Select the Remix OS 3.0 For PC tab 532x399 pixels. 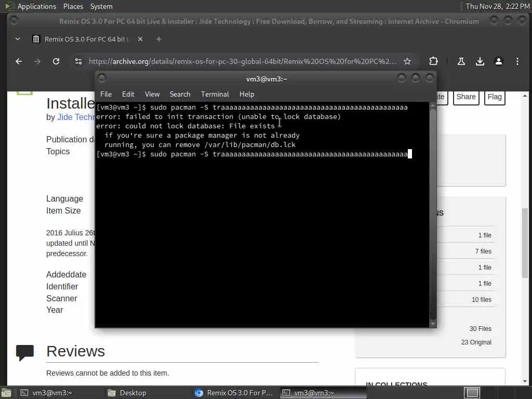click(87, 39)
